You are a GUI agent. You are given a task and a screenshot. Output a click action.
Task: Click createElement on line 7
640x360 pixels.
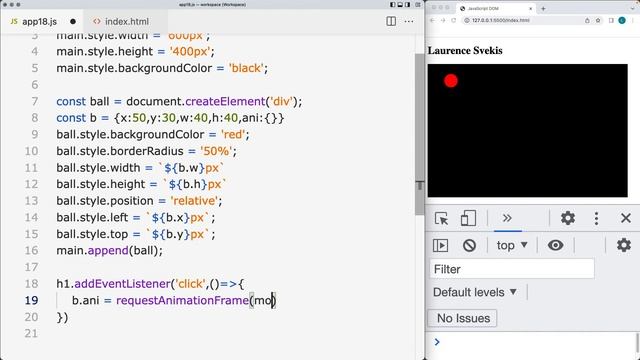(x=225, y=101)
